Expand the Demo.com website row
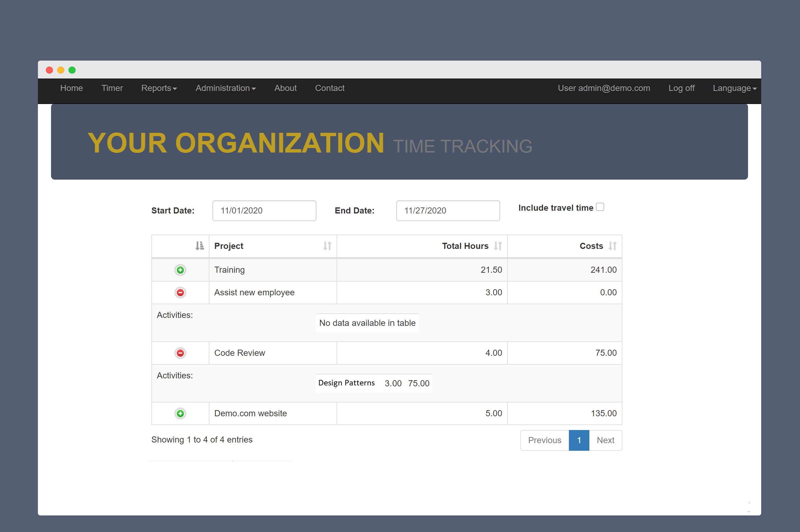800x532 pixels. [180, 413]
